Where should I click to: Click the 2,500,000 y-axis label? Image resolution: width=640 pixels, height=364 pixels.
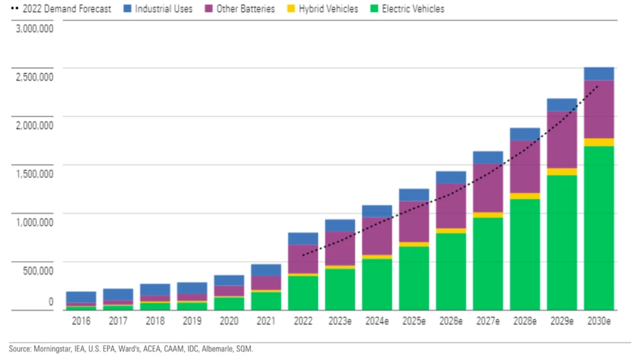(x=35, y=77)
